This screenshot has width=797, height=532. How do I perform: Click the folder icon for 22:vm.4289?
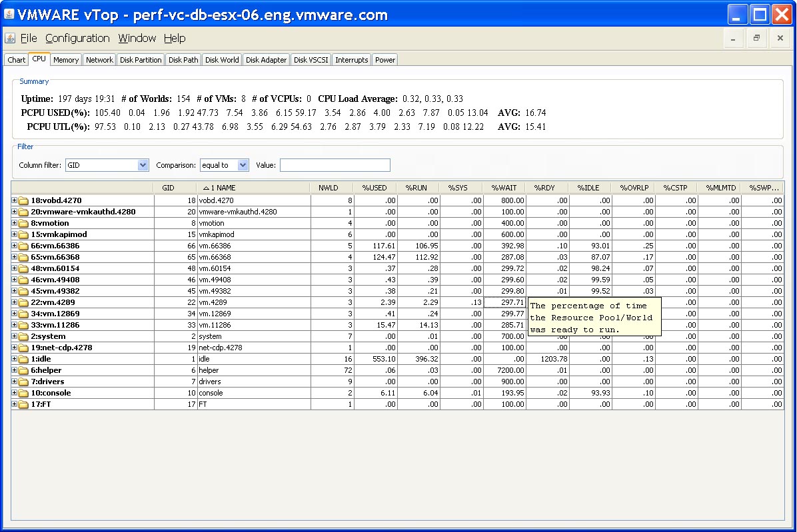[23, 302]
